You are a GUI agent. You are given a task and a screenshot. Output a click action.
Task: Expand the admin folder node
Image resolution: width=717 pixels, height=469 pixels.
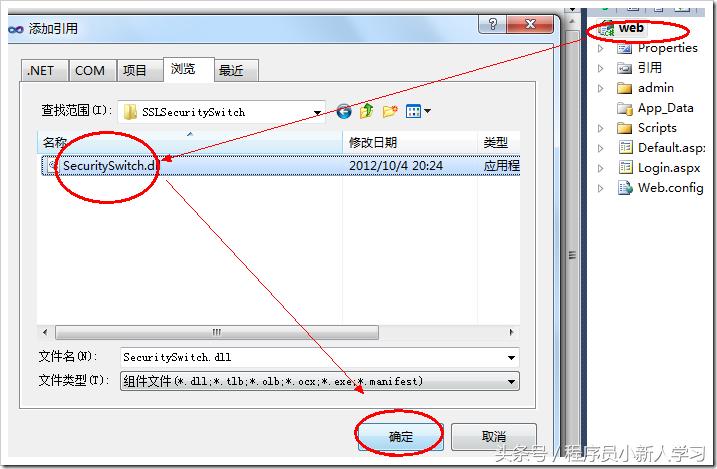pos(601,88)
